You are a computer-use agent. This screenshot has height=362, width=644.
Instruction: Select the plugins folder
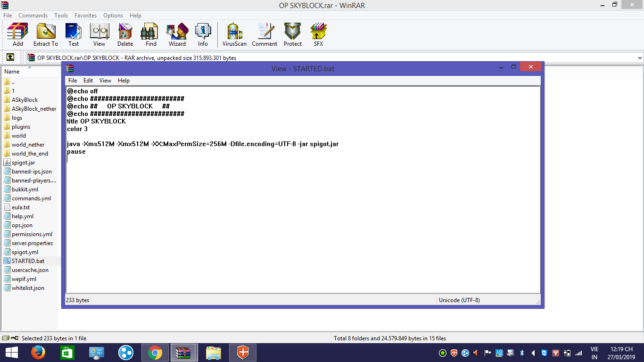click(17, 127)
